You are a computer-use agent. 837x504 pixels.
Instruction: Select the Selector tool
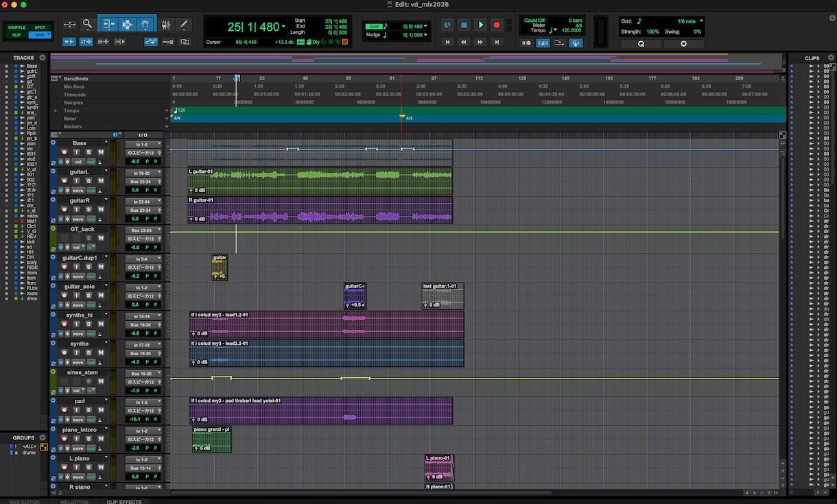click(127, 25)
